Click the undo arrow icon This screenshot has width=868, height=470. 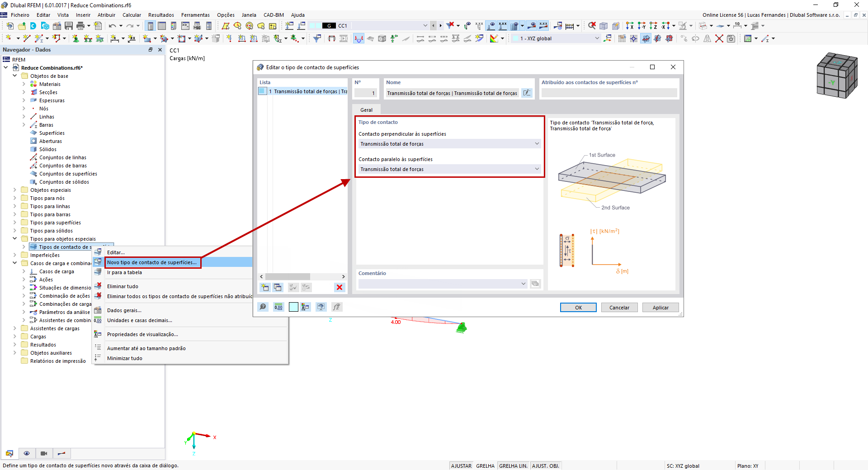pyautogui.click(x=113, y=26)
